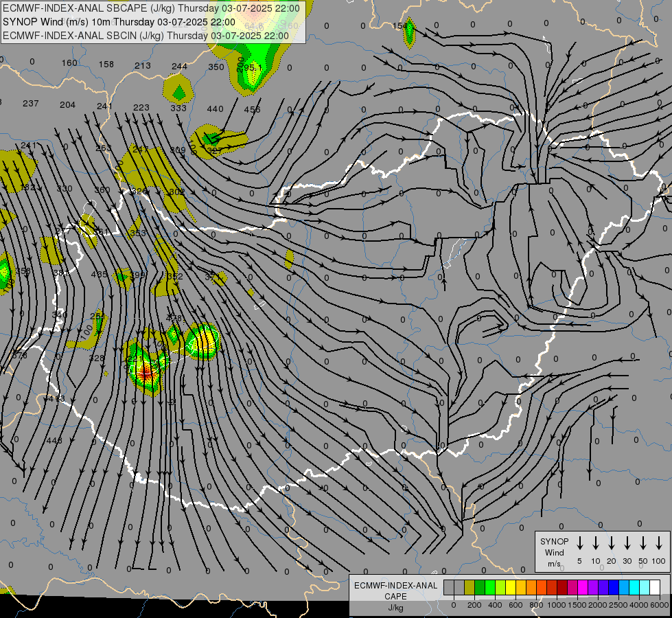The image size is (672, 618).
Task: Click the '400' tick on color scale
Action: pyautogui.click(x=495, y=605)
